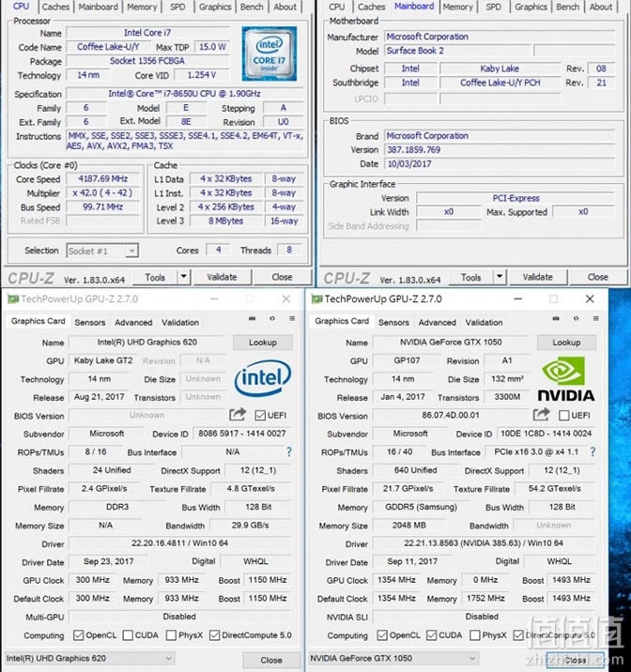This screenshot has width=631, height=672.
Task: Open the Tools dropdown arrow in the CPU-Z CPU window
Action: coord(183,277)
